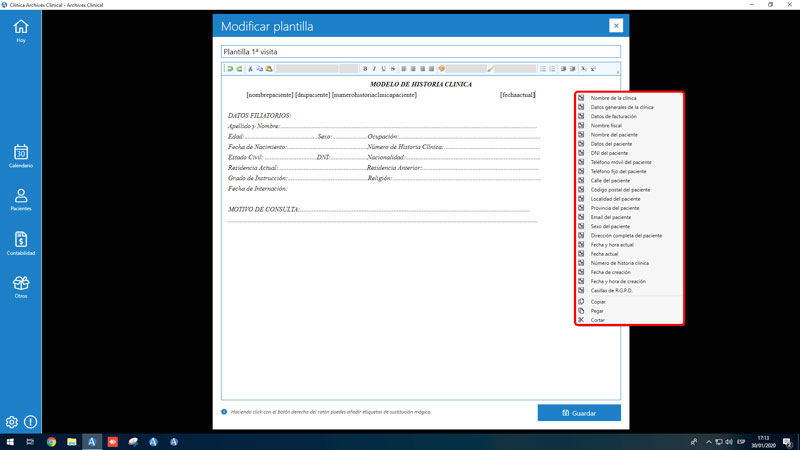
Task: Open the Calendario section in sidebar
Action: tap(21, 155)
